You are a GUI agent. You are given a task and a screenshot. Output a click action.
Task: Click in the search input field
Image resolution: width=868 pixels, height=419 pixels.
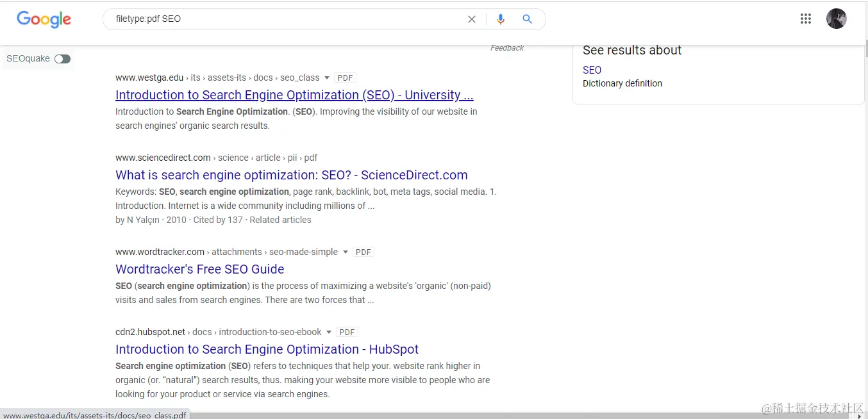288,19
